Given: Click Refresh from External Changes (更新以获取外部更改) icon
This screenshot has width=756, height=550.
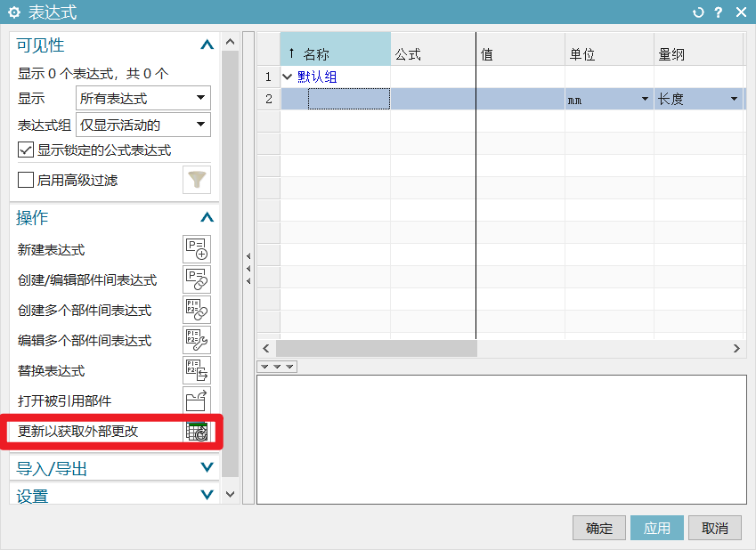Looking at the screenshot, I should click(197, 431).
